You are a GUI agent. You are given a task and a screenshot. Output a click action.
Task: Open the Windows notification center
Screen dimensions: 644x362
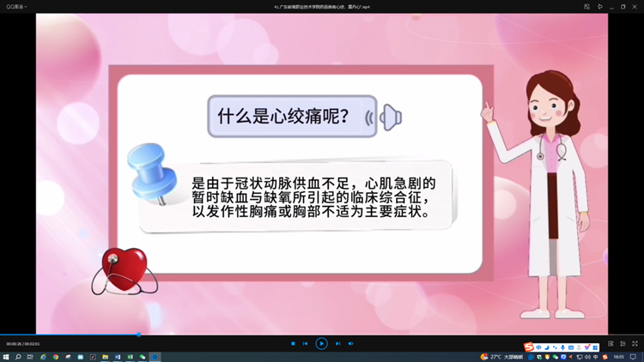click(x=634, y=357)
